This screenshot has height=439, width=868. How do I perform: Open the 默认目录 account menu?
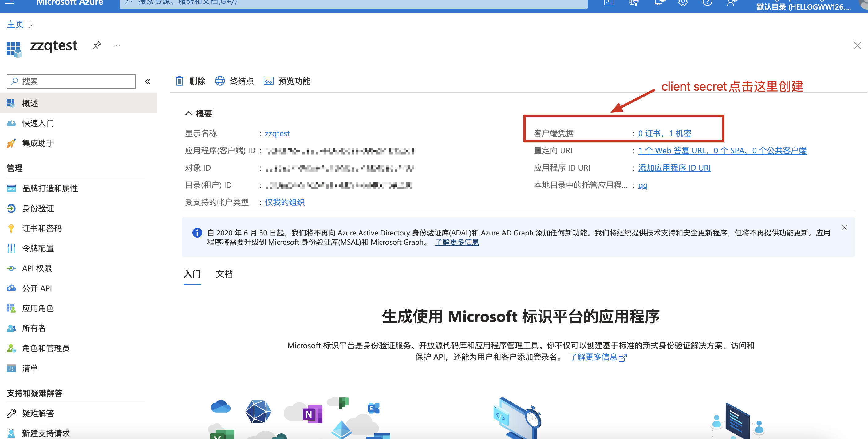[x=803, y=6]
